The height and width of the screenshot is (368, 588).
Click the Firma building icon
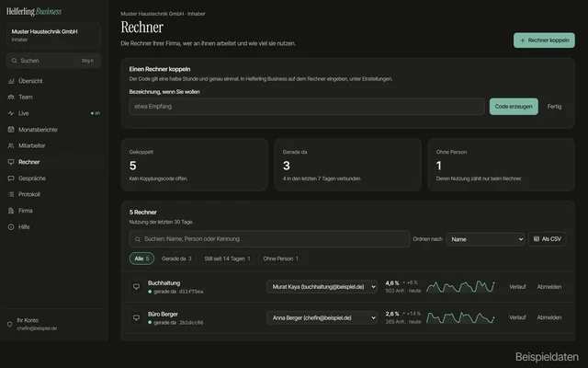[11, 211]
